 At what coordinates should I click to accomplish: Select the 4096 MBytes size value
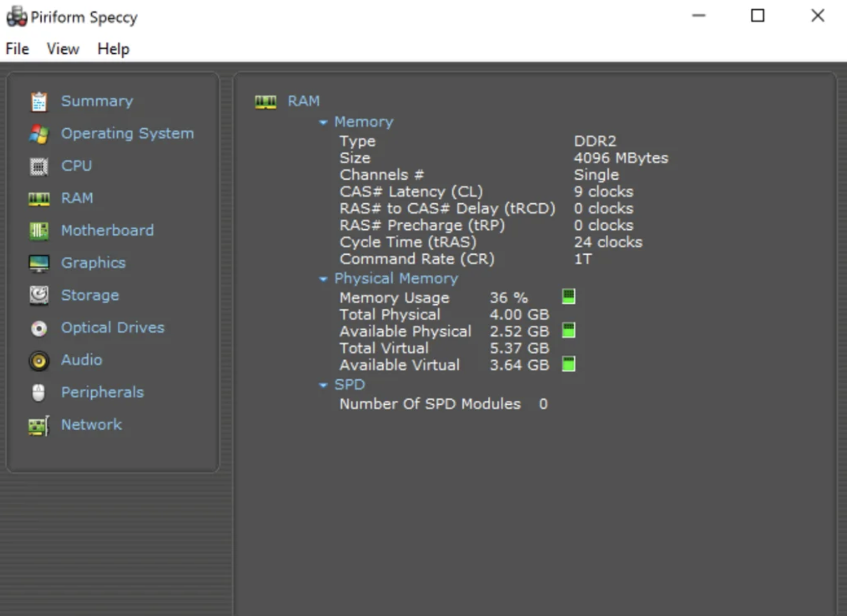coord(621,158)
